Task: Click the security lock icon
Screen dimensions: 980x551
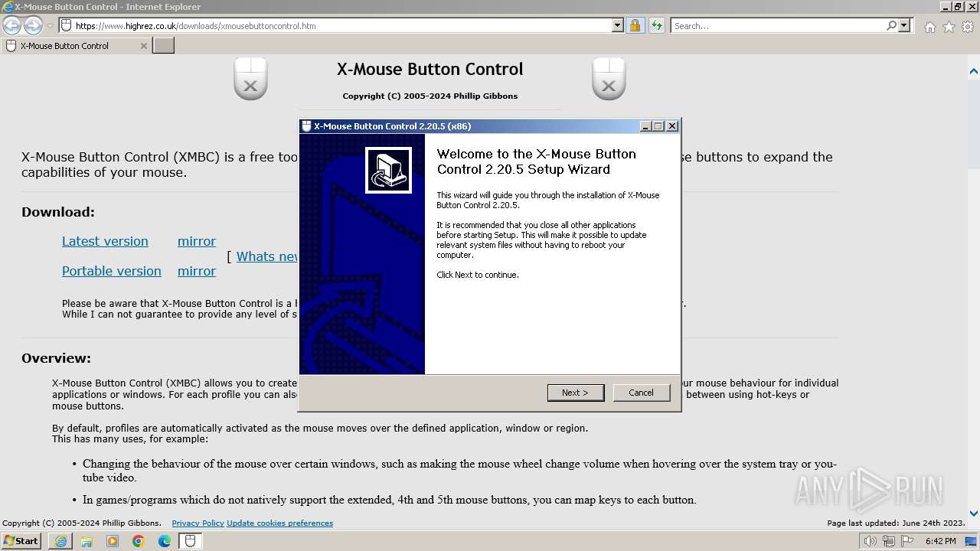Action: point(635,25)
